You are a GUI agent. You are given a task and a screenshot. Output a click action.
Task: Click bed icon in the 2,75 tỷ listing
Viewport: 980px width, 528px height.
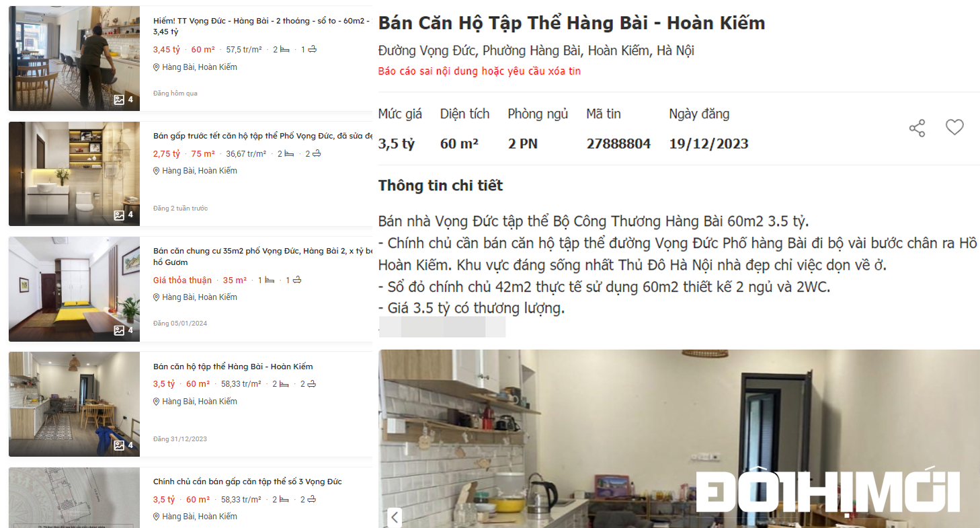[289, 153]
